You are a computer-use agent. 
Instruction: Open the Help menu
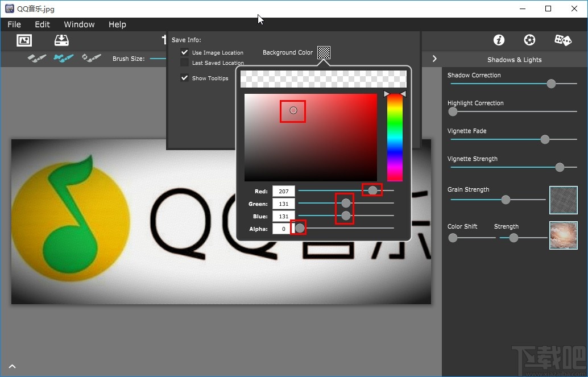point(117,24)
